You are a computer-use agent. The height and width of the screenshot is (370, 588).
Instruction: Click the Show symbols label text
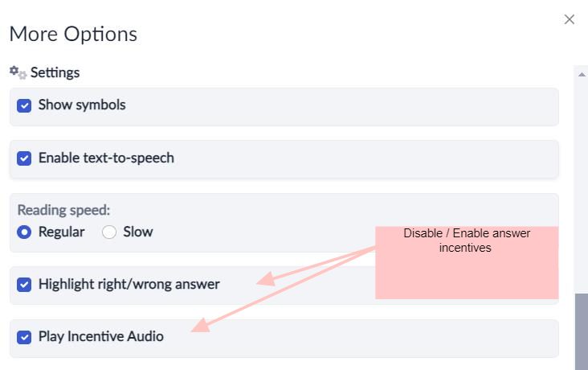tap(82, 105)
